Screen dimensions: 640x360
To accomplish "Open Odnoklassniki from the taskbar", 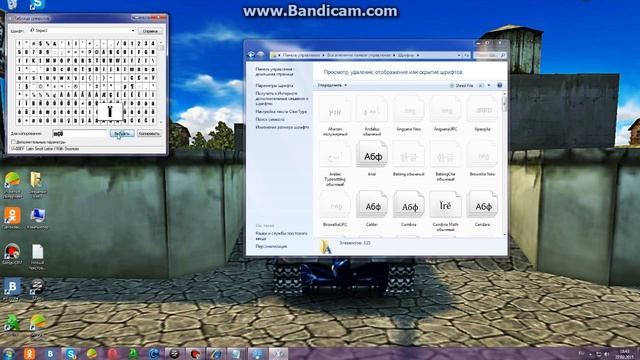I will coord(29,353).
